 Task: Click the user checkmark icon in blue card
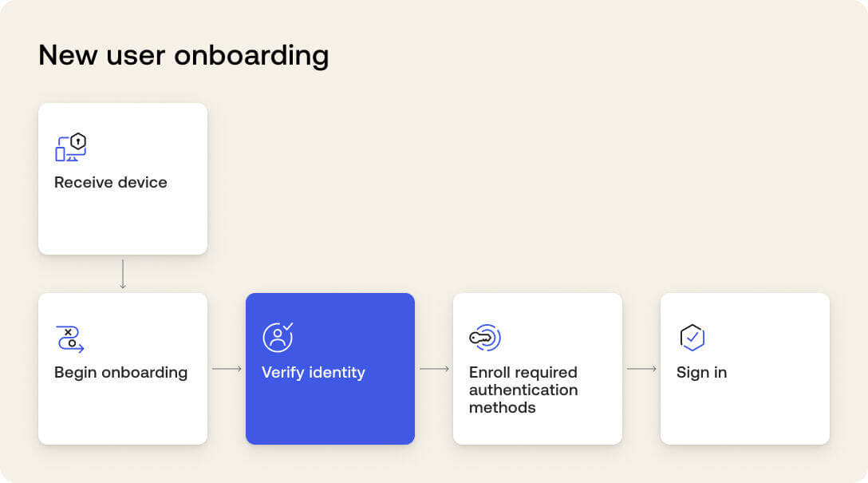pos(278,337)
